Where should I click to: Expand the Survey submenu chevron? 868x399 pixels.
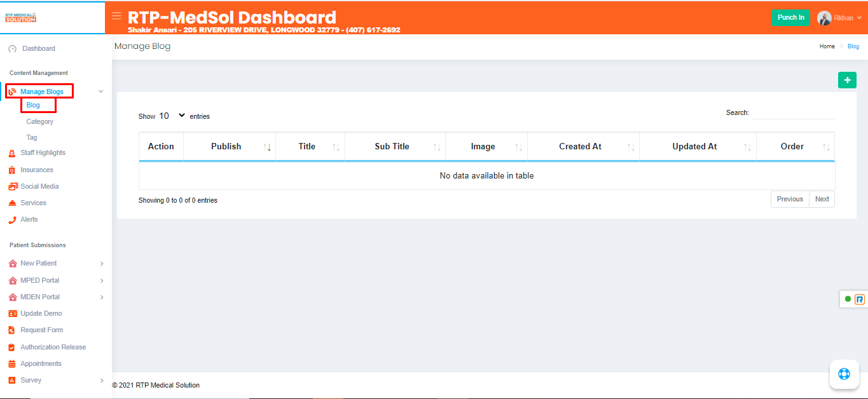click(x=102, y=381)
